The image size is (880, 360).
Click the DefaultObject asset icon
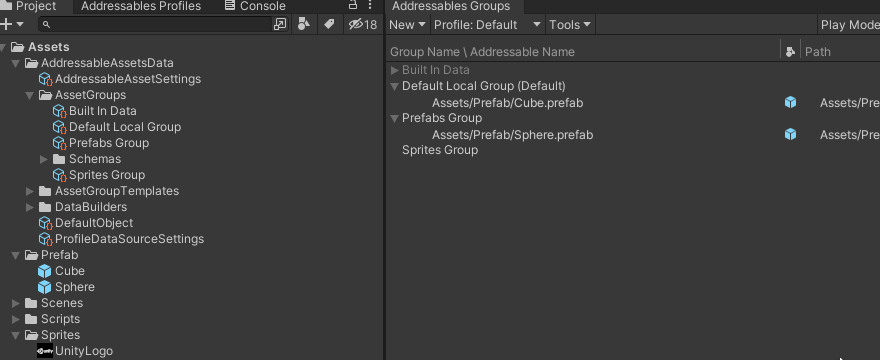pos(45,223)
